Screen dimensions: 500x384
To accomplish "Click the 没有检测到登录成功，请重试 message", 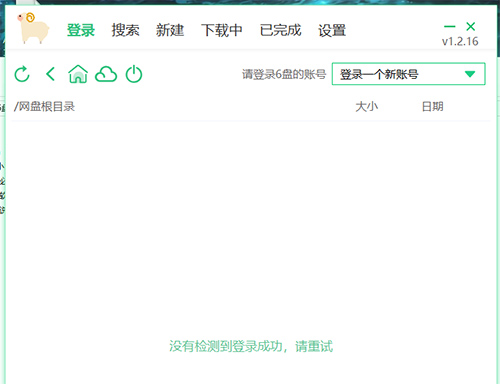I will (251, 346).
